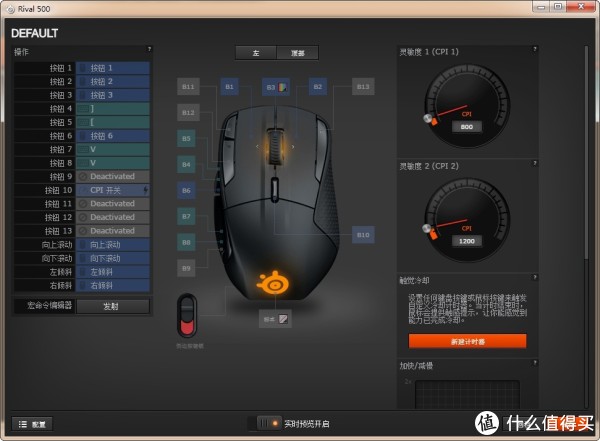
Task: Open the action dropdown for 按钮 3
Action: tap(112, 95)
